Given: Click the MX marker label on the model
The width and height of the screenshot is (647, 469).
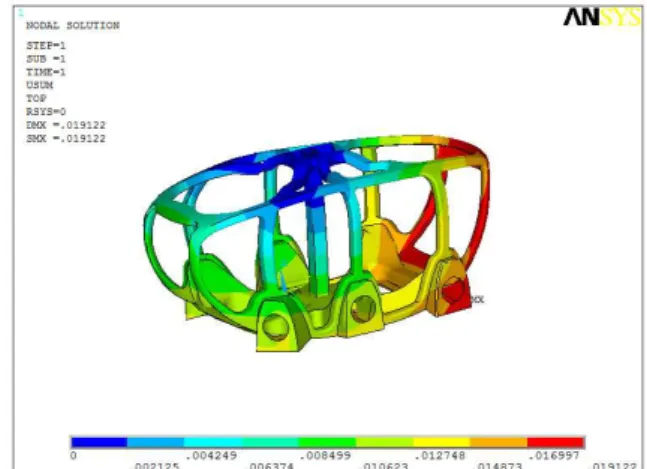Looking at the screenshot, I should coord(477,300).
